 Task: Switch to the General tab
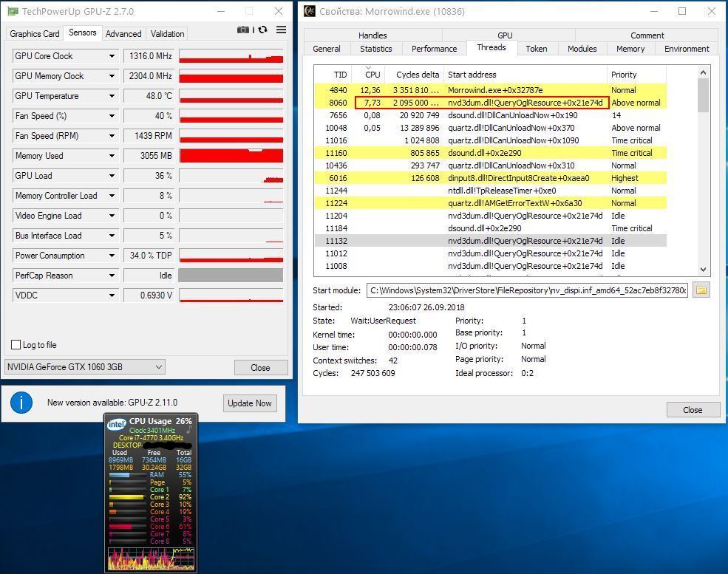click(327, 49)
